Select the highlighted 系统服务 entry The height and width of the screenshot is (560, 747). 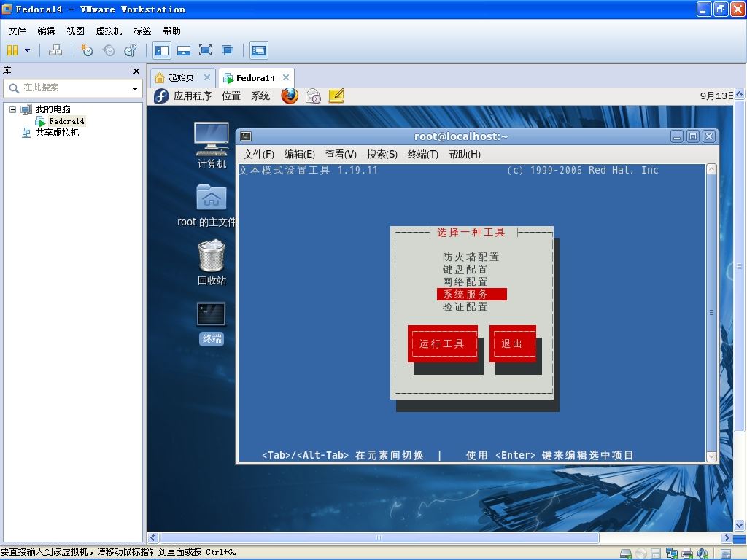tap(472, 295)
